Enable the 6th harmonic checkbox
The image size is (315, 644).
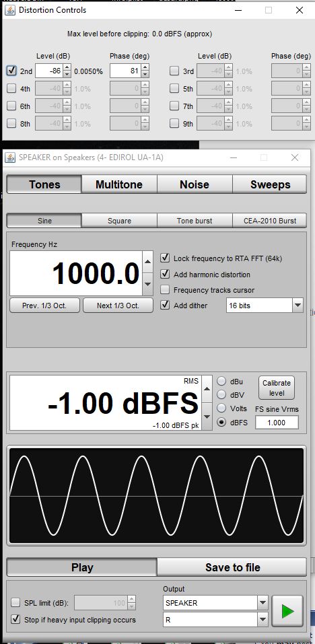pos(11,106)
